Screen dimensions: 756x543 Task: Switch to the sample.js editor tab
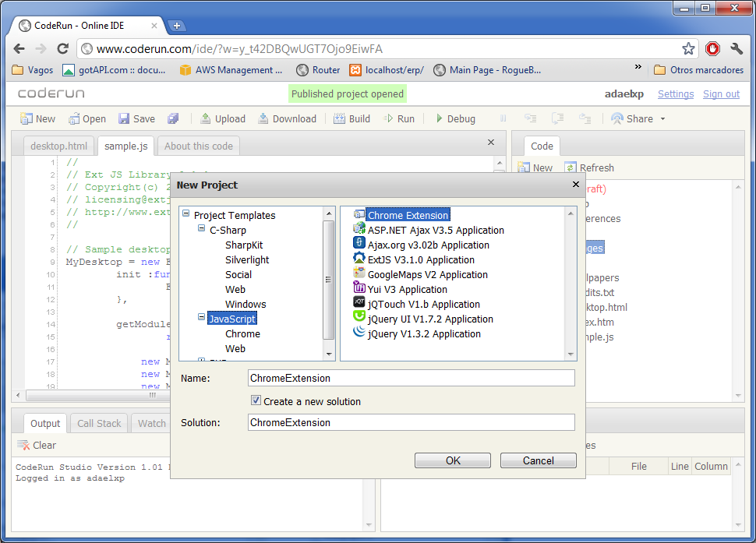125,146
